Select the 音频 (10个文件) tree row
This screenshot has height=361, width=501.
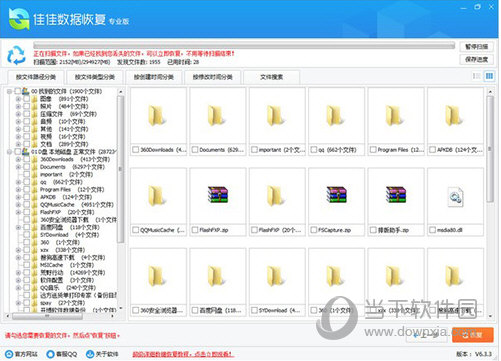(x=62, y=122)
